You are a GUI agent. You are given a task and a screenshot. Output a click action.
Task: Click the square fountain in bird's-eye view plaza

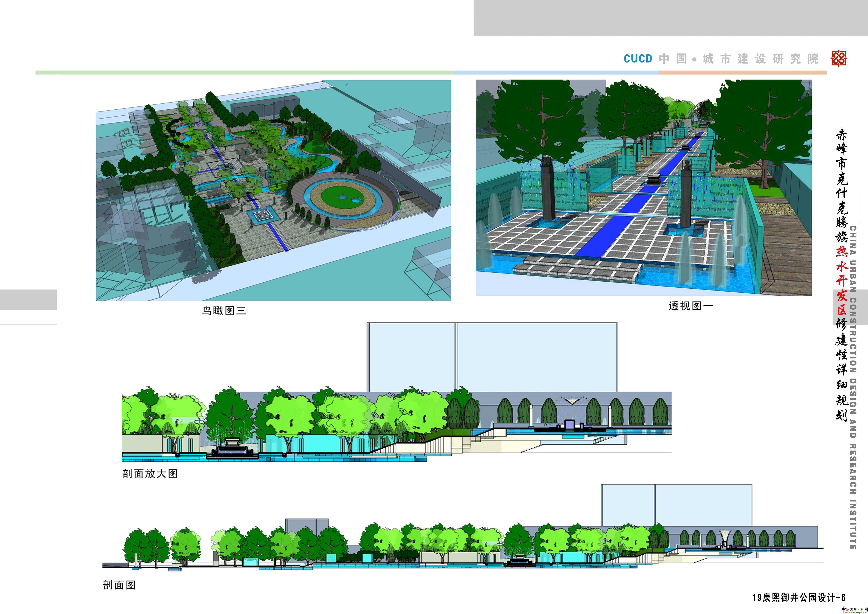point(263,215)
